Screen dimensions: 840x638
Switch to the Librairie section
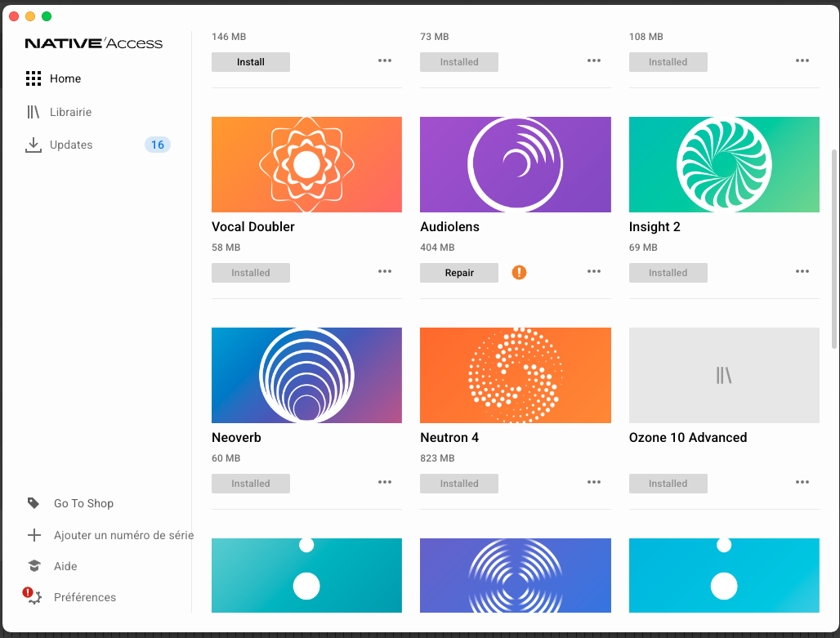point(71,112)
